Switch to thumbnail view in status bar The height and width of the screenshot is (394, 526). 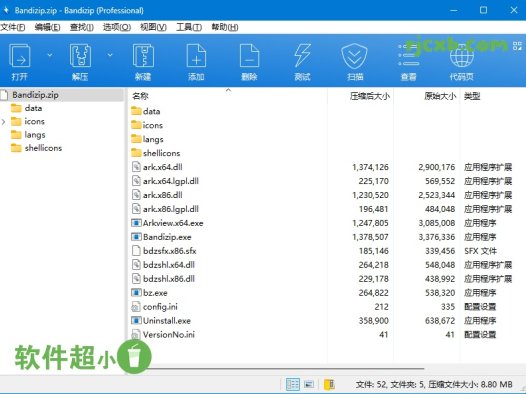[x=309, y=384]
